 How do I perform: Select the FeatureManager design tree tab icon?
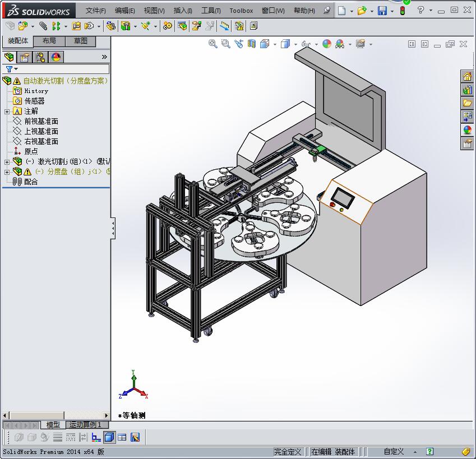(x=9, y=57)
